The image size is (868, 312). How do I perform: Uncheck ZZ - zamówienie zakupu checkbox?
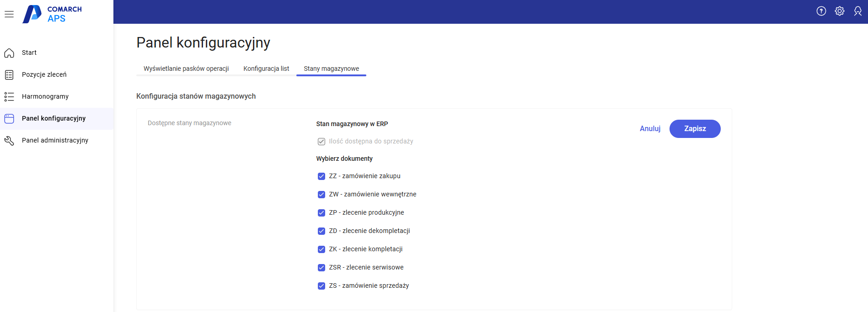tap(321, 176)
